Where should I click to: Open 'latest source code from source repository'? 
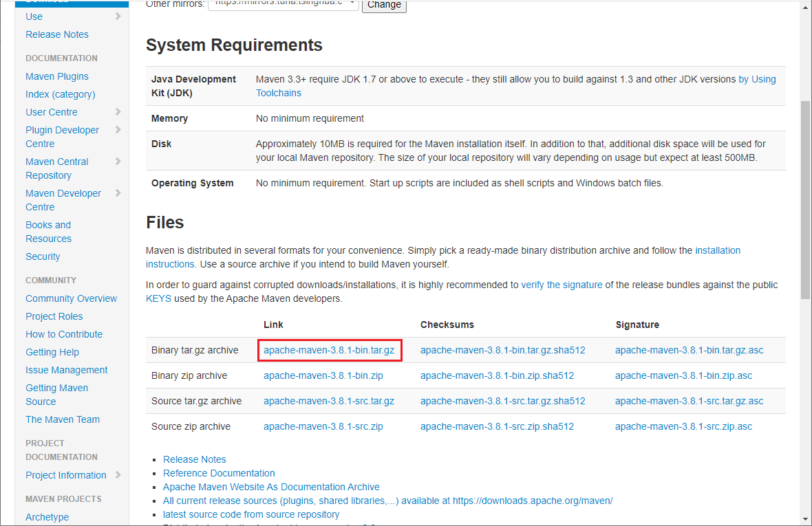[251, 514]
